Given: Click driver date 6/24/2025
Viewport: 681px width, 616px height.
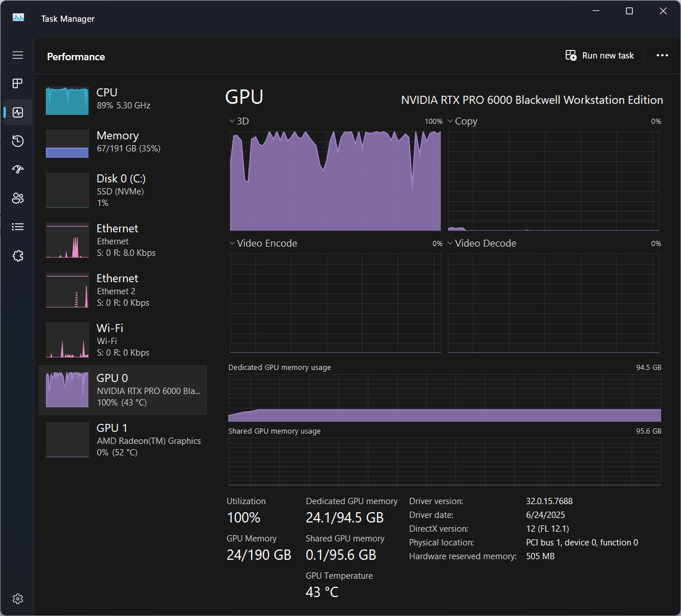Looking at the screenshot, I should click(x=546, y=515).
